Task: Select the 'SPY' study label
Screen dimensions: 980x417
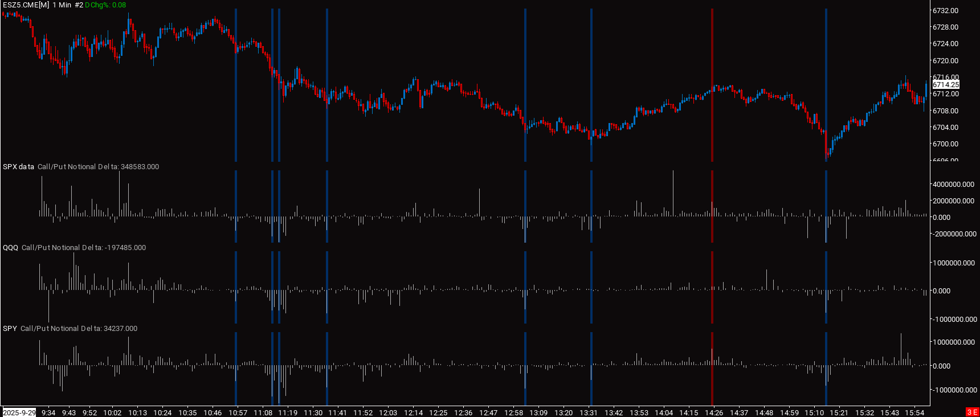Action: 10,329
